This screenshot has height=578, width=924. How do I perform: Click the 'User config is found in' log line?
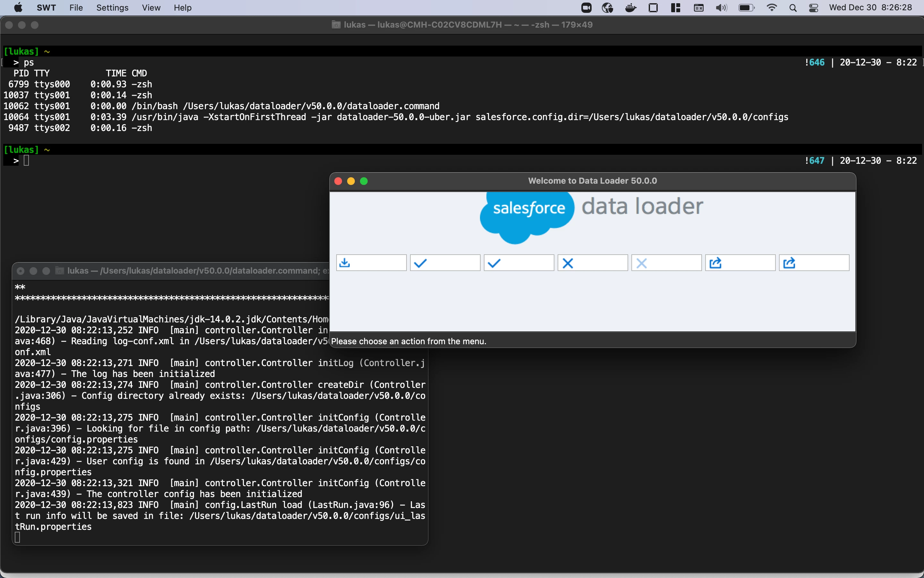[x=219, y=461]
